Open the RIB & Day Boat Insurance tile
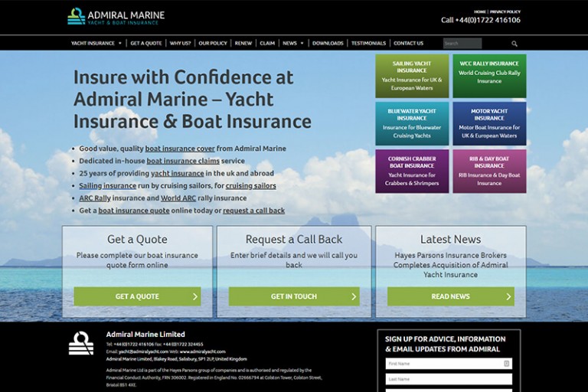The width and height of the screenshot is (588, 392). (489, 171)
